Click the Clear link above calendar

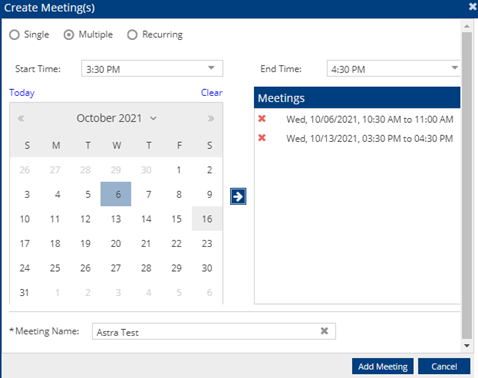pos(212,92)
